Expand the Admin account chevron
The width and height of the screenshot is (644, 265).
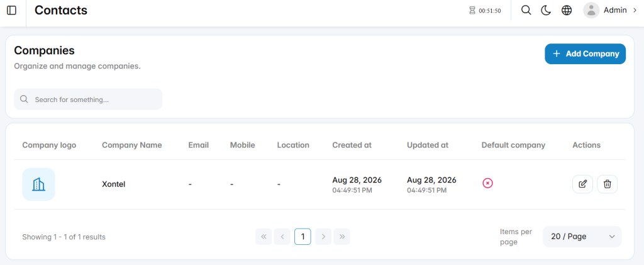(635, 10)
